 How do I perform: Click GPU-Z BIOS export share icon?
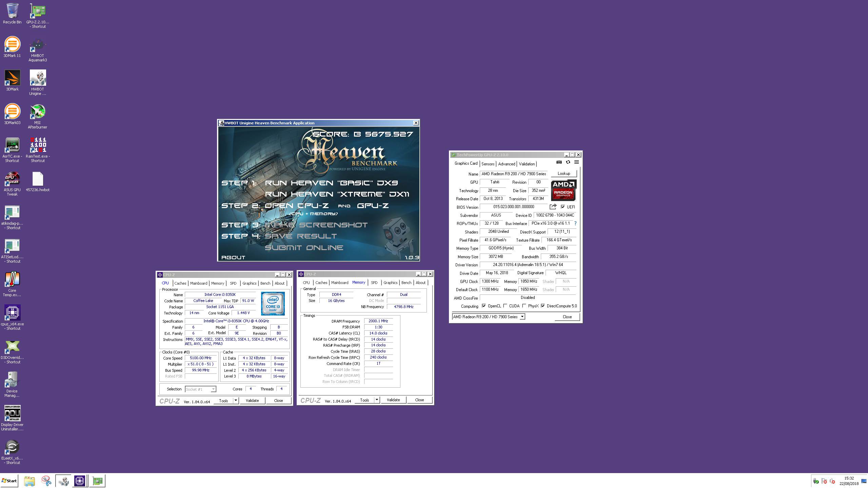(x=553, y=207)
